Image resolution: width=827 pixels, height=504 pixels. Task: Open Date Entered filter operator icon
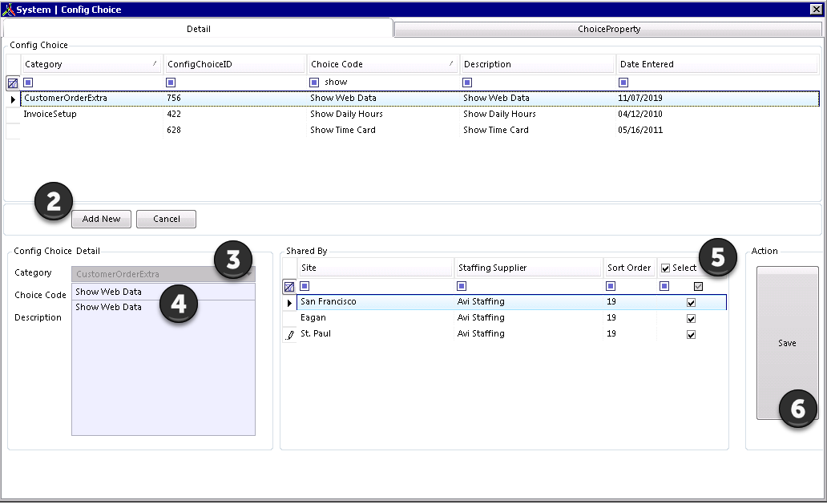tap(623, 83)
